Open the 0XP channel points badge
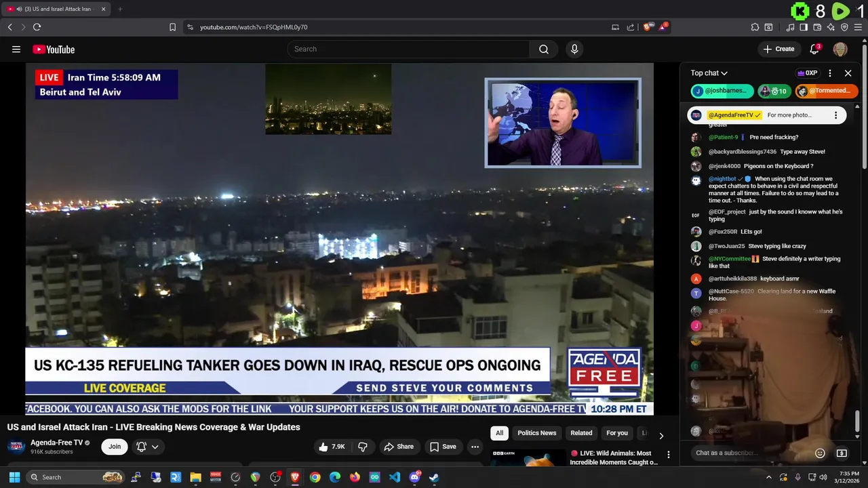Screen dimensions: 868x488 [x=807, y=73]
